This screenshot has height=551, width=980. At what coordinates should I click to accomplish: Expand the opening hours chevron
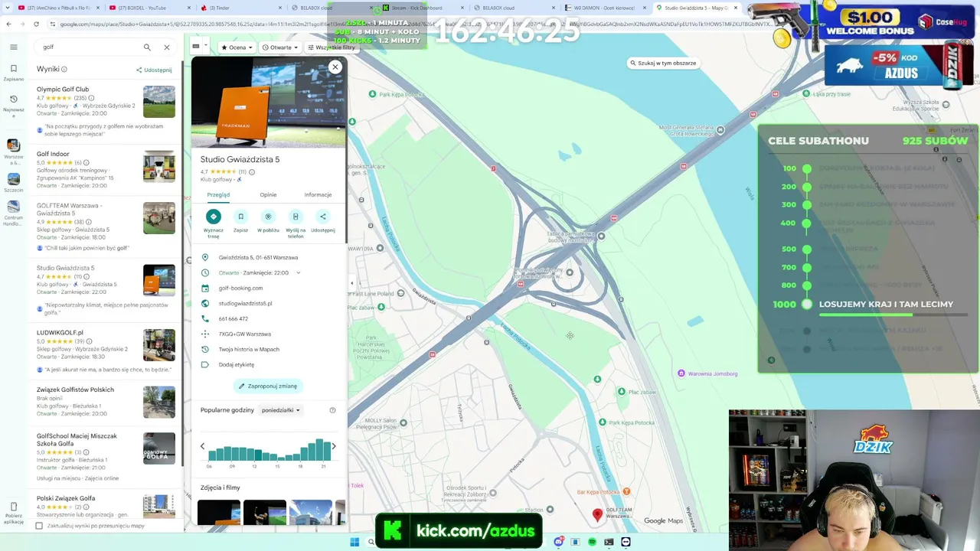point(298,273)
